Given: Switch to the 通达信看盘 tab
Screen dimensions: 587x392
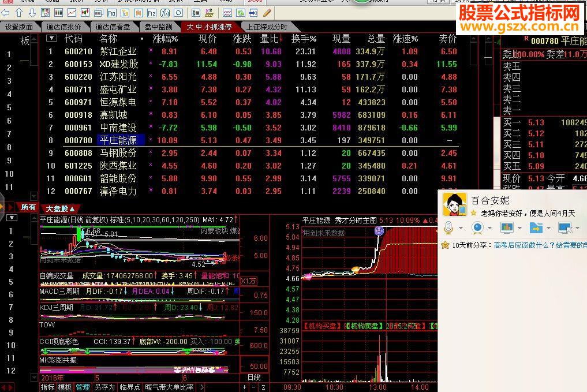Looking at the screenshot, I should pyautogui.click(x=113, y=27).
